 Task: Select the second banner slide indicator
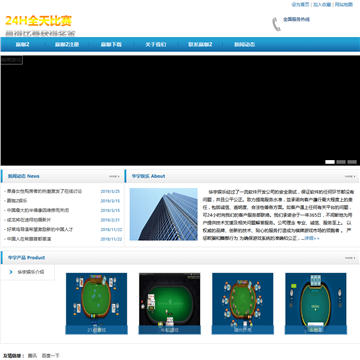[x=341, y=162]
